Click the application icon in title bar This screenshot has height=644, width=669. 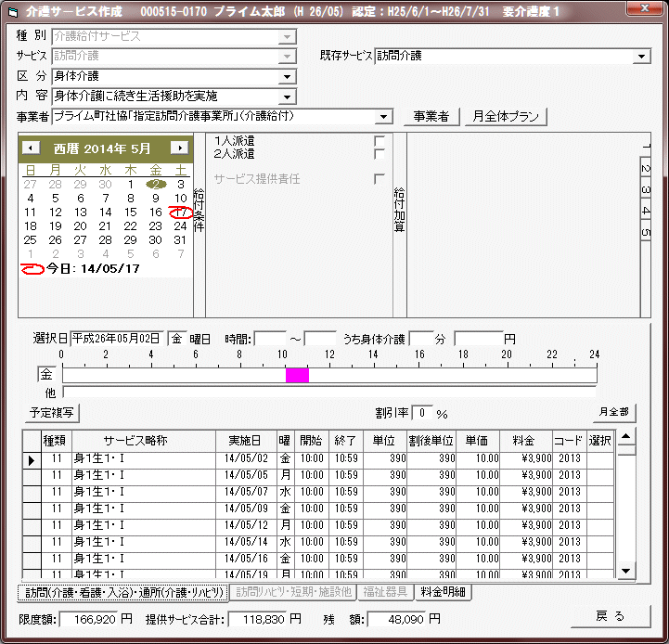pyautogui.click(x=11, y=9)
